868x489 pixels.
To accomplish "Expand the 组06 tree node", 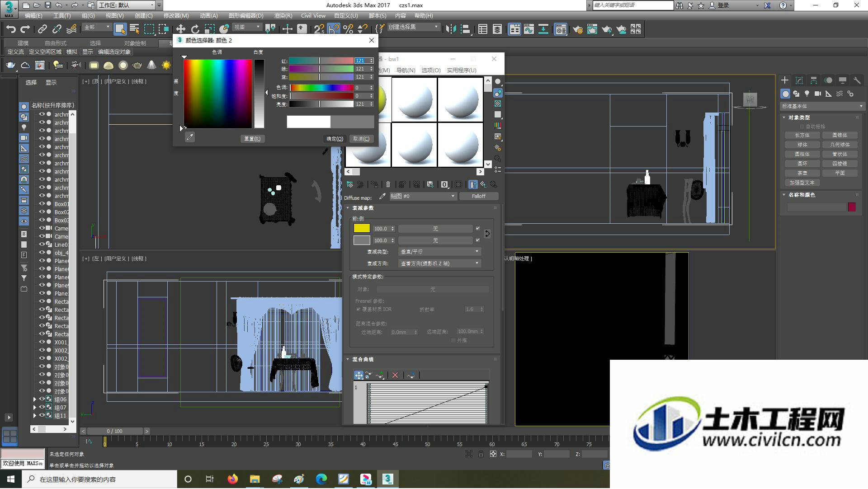I will 35,400.
